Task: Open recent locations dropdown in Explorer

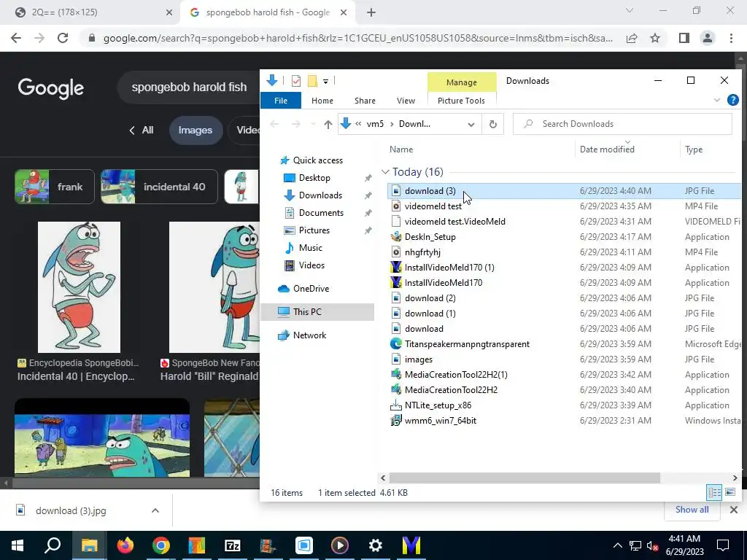Action: pyautogui.click(x=313, y=124)
